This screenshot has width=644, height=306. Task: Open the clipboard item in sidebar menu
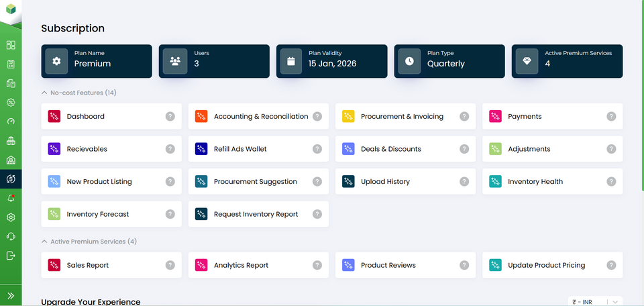click(x=11, y=64)
